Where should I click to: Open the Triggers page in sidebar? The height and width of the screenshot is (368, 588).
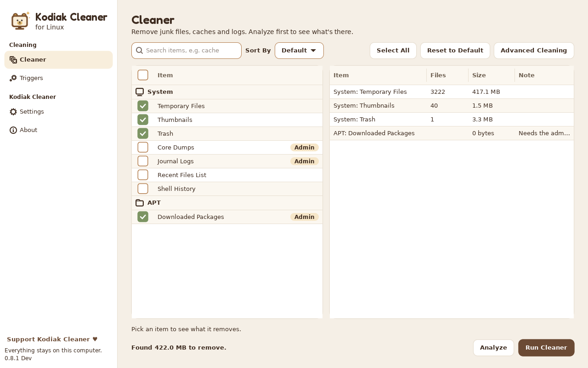click(x=58, y=78)
